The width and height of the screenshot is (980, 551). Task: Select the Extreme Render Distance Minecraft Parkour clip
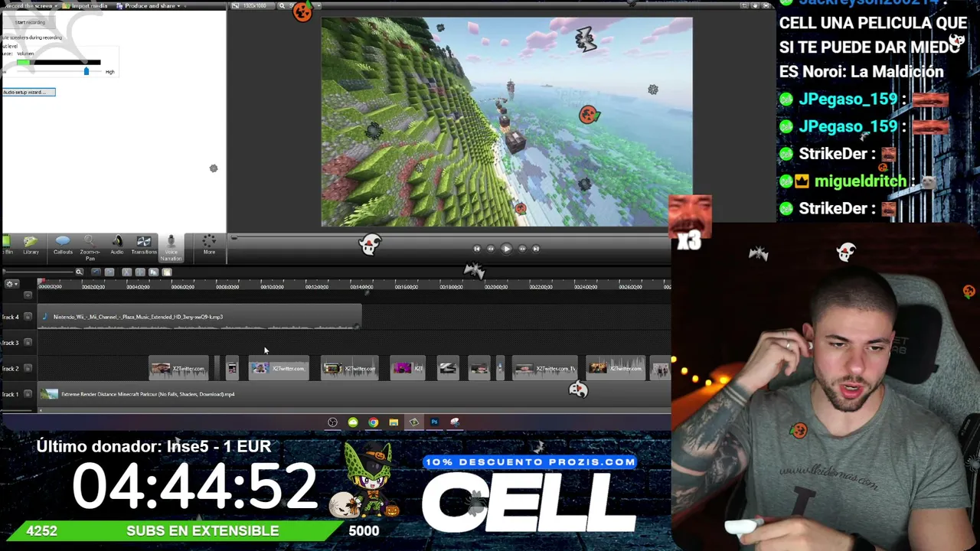coord(355,394)
